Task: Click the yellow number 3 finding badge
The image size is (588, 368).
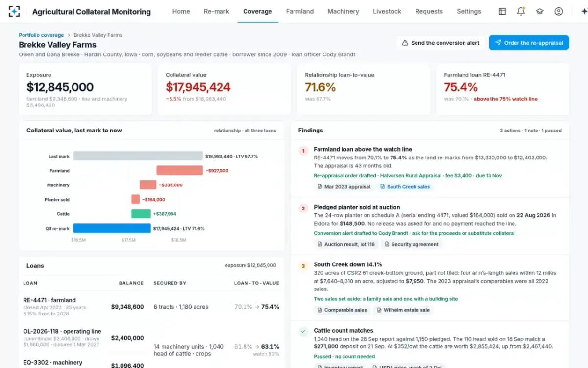Action: [303, 266]
